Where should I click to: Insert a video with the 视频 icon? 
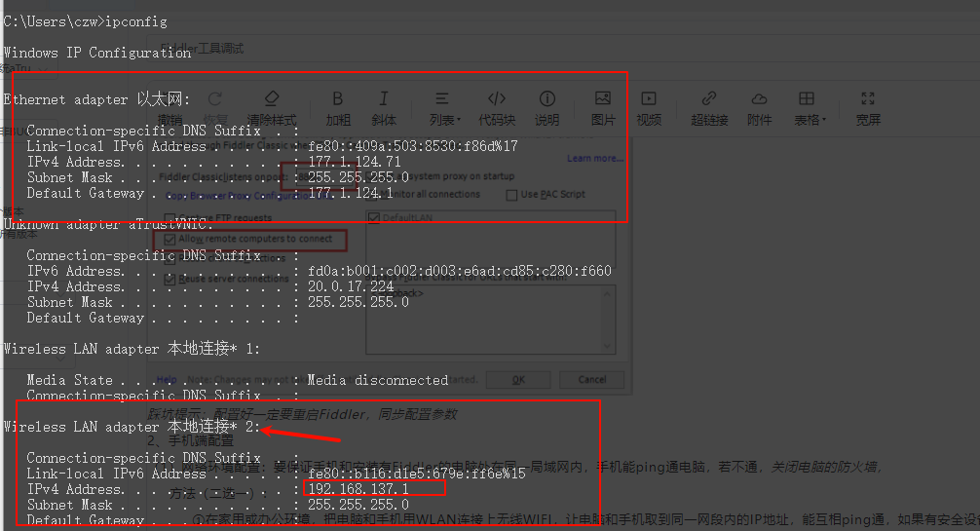pyautogui.click(x=649, y=99)
